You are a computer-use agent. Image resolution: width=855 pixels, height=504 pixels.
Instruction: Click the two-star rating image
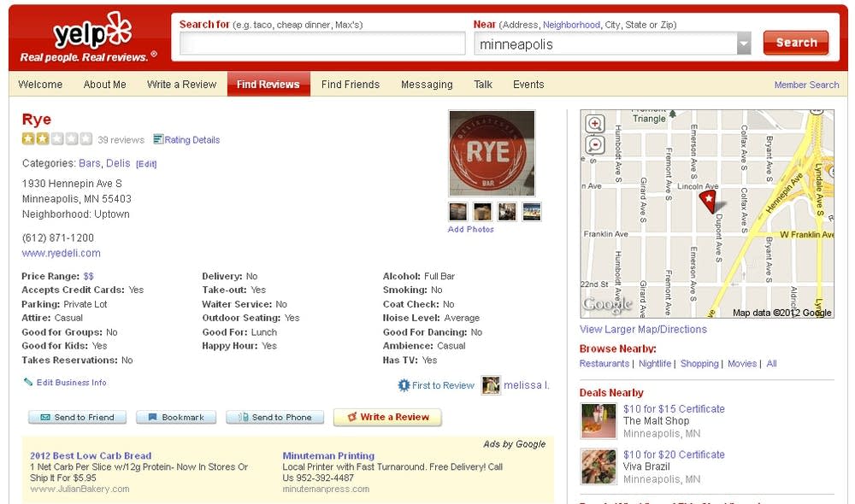[x=56, y=139]
